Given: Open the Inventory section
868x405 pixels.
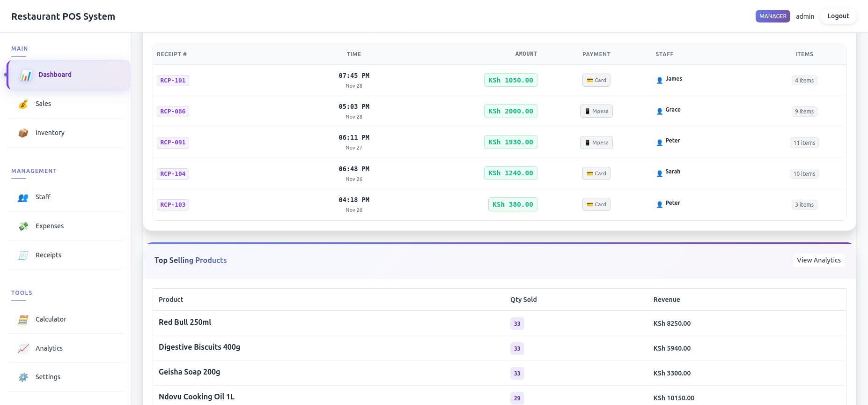Looking at the screenshot, I should (x=66, y=133).
